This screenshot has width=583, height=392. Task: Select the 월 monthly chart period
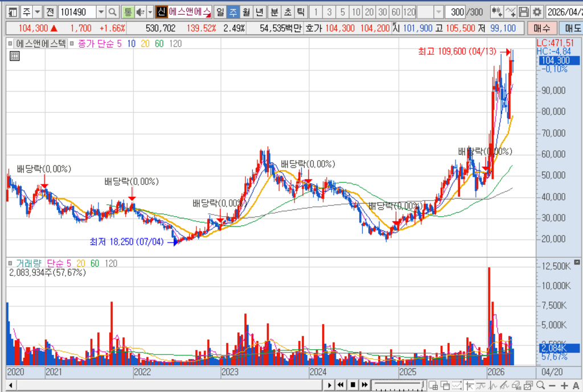pos(246,13)
